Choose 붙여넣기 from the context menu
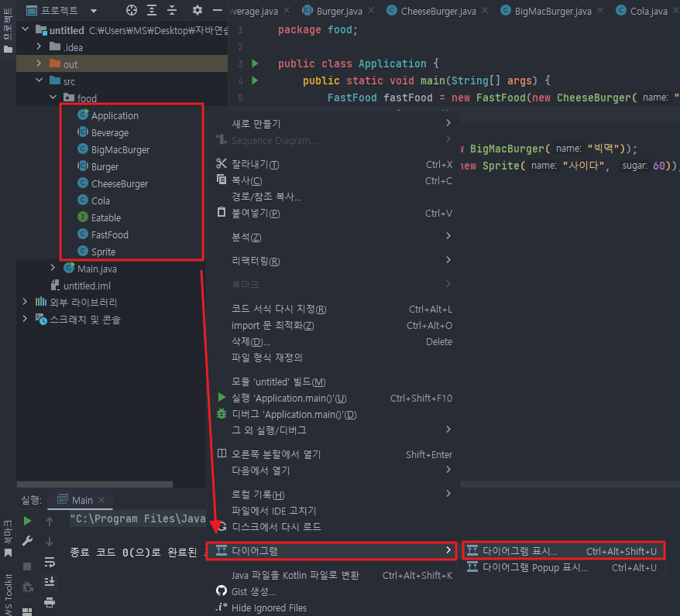This screenshot has height=616, width=680. (x=333, y=213)
